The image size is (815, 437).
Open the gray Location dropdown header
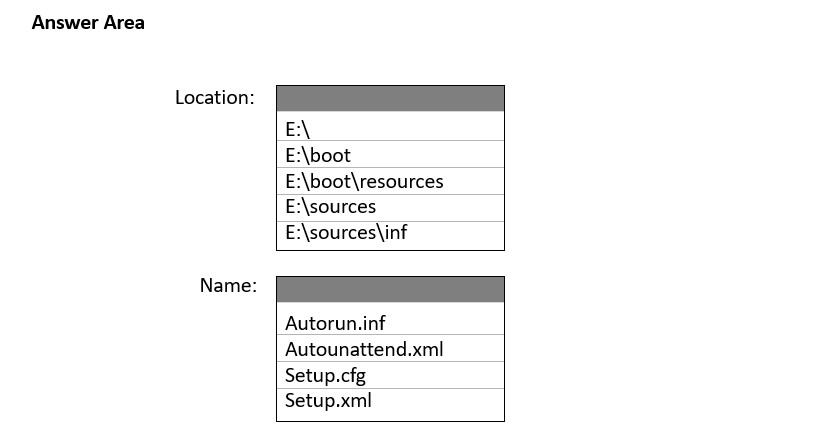coord(390,99)
